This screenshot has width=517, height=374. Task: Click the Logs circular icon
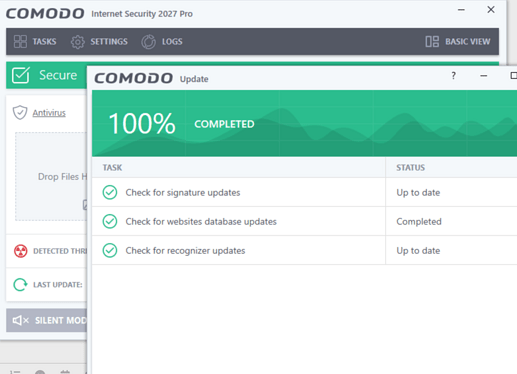pyautogui.click(x=148, y=42)
